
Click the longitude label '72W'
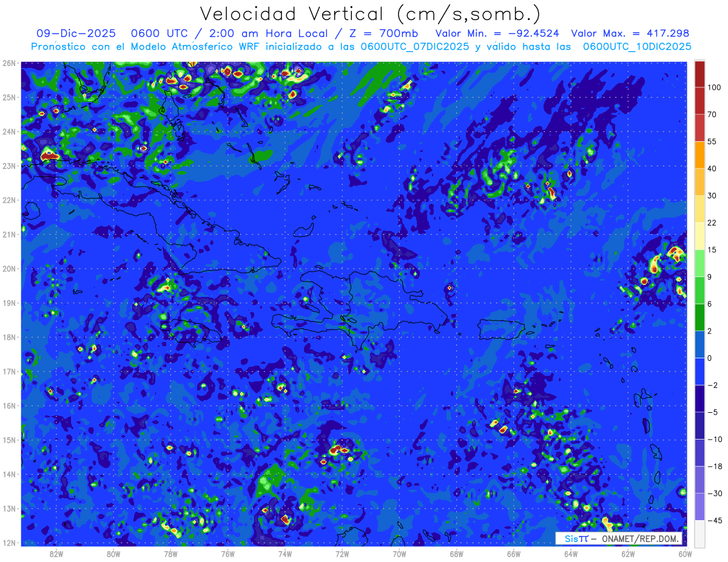[342, 554]
